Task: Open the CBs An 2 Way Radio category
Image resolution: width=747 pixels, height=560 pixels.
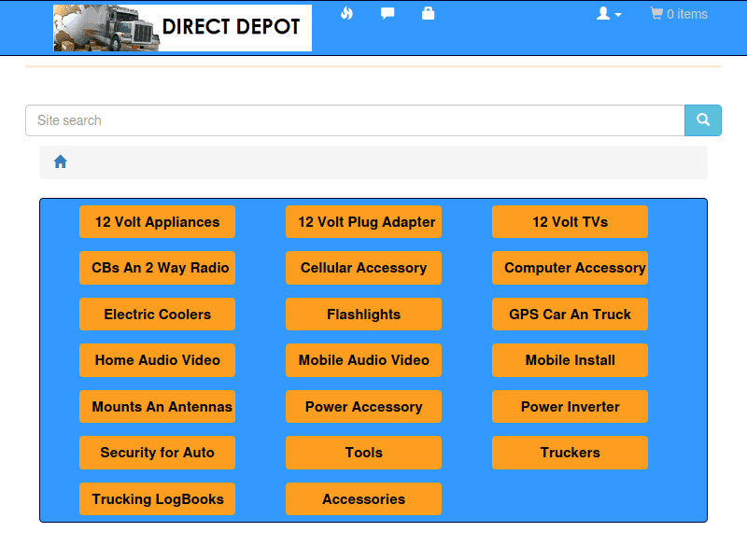Action: pyautogui.click(x=157, y=268)
